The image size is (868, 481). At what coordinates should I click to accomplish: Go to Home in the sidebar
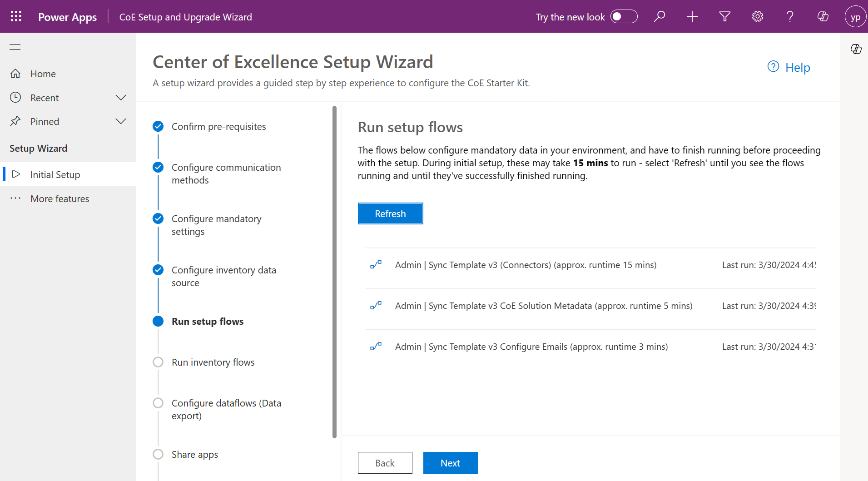coord(43,74)
